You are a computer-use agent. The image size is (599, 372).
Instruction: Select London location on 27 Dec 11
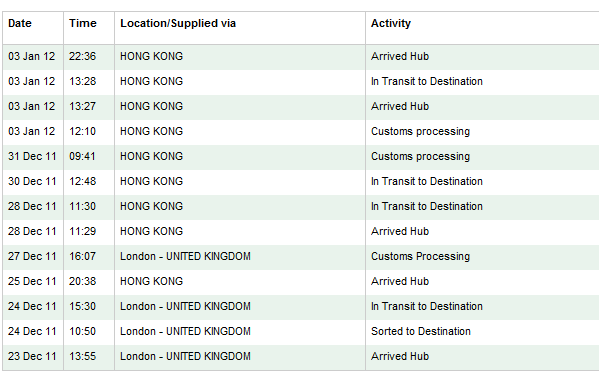click(185, 256)
